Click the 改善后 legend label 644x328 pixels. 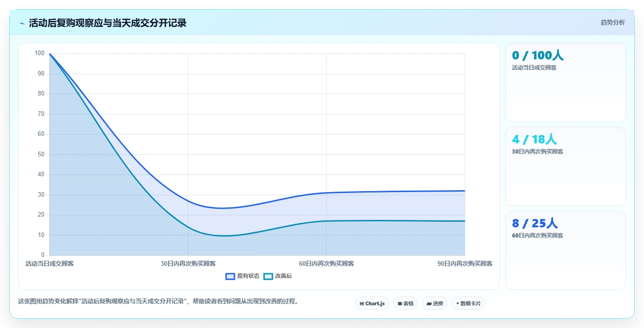pos(284,276)
